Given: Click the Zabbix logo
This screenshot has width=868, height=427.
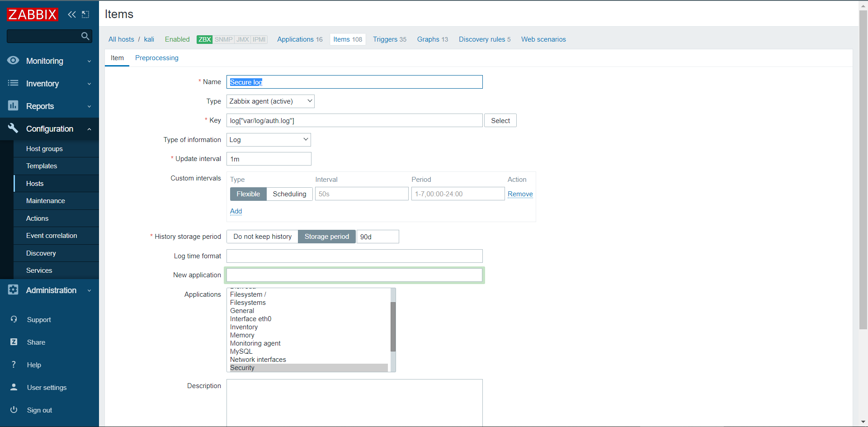Looking at the screenshot, I should point(33,14).
